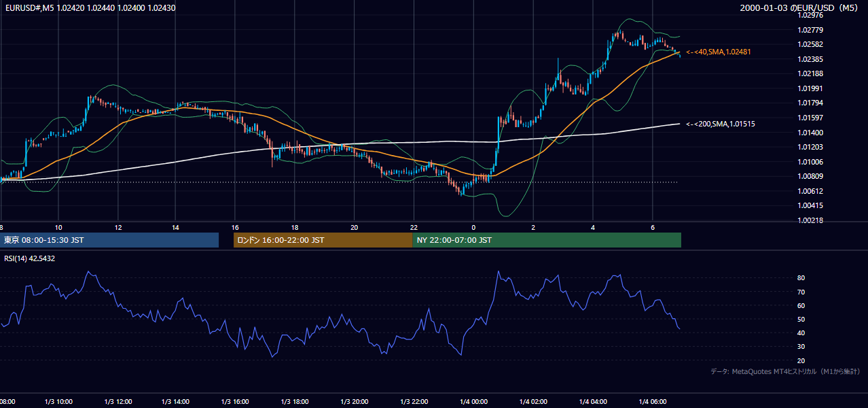Screen dimensions: 868x408
Task: Click the RSI scale value 40
Action: click(801, 333)
